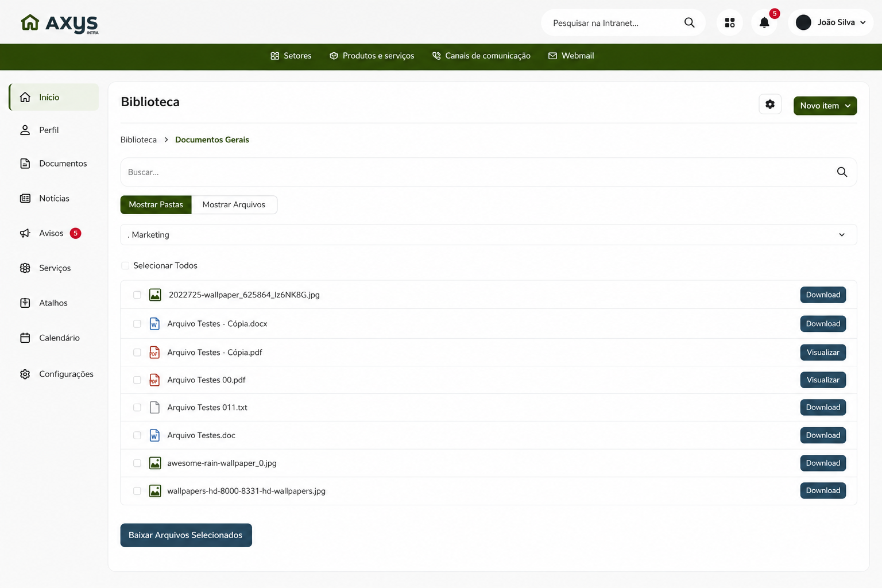Switch to Mostrar Arquivos tab
Viewport: 882px width, 588px height.
click(x=234, y=204)
